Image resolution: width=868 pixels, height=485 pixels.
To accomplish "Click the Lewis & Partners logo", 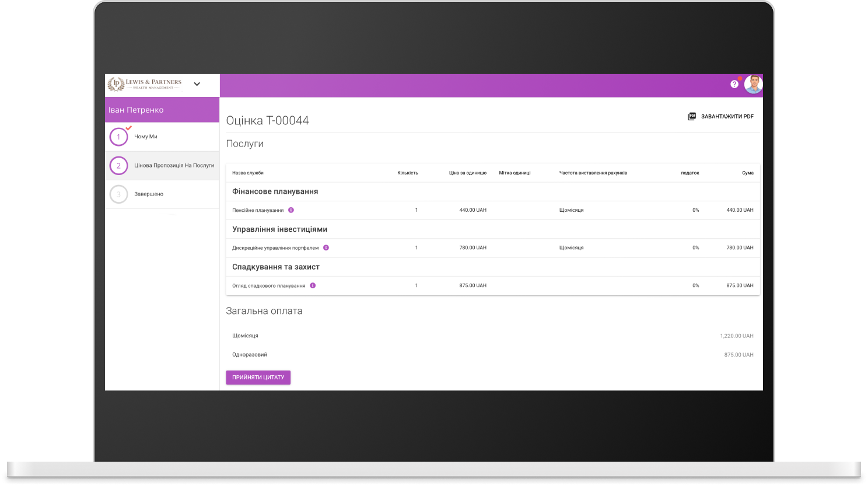I will pos(145,84).
